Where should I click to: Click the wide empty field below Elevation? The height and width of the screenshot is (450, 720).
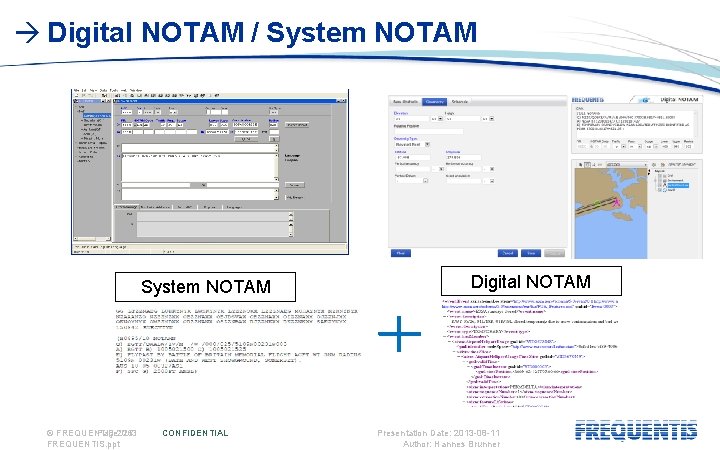coord(429,132)
